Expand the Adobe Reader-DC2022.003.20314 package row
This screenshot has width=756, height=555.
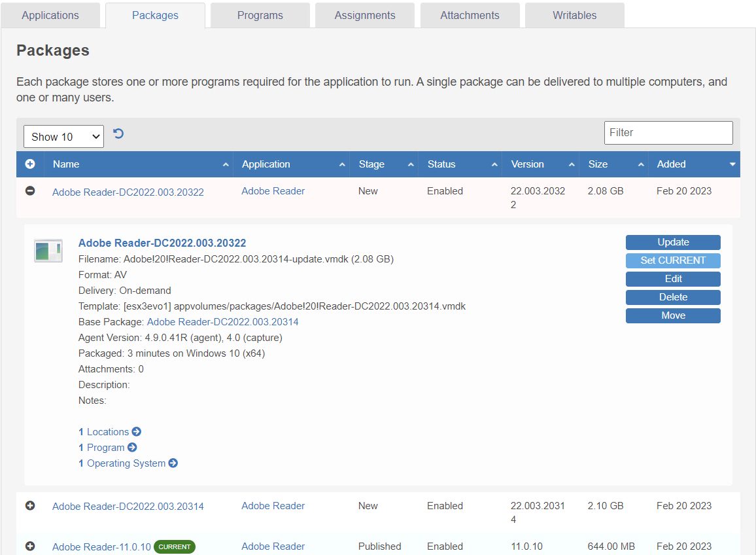point(29,506)
